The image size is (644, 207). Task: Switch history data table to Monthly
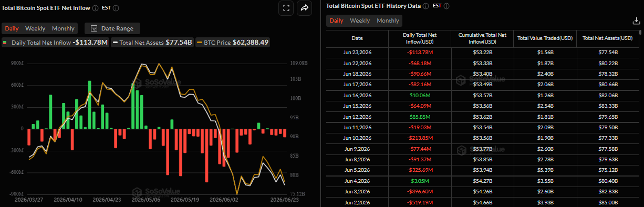(388, 20)
